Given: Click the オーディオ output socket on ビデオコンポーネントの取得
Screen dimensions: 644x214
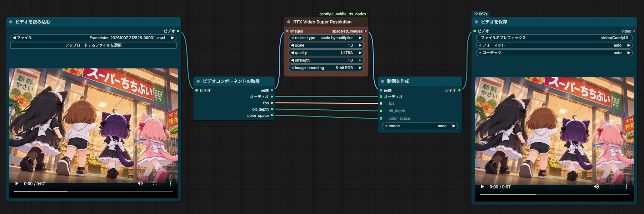Looking at the screenshot, I should click(272, 97).
